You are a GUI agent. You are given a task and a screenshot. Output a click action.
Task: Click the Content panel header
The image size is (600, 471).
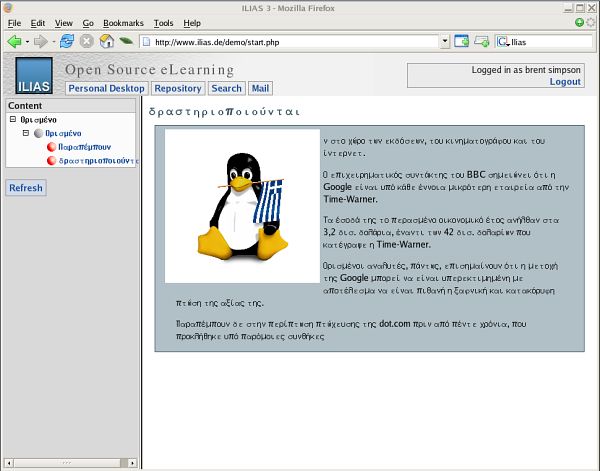pyautogui.click(x=71, y=106)
